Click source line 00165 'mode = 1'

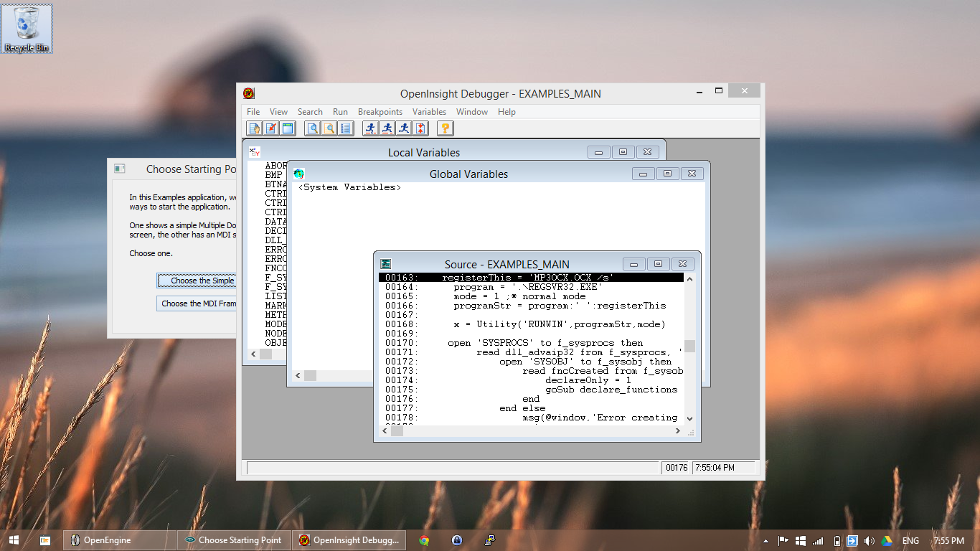tap(531, 296)
